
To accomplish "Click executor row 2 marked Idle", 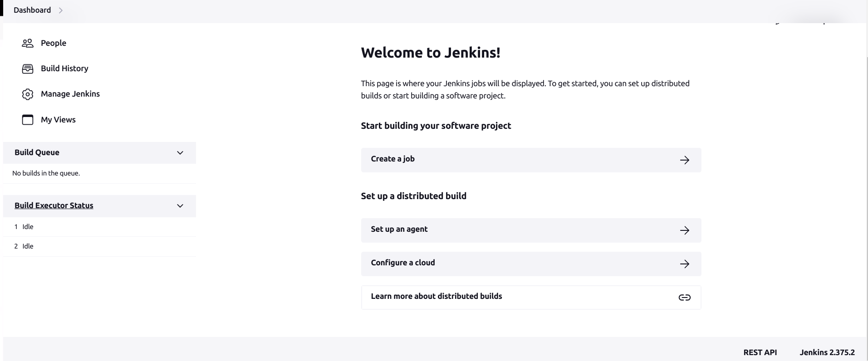I will click(28, 246).
